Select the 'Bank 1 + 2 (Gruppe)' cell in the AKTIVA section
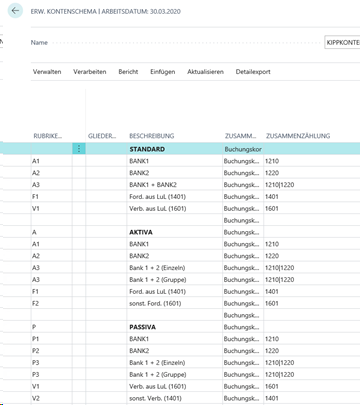 tap(175, 280)
